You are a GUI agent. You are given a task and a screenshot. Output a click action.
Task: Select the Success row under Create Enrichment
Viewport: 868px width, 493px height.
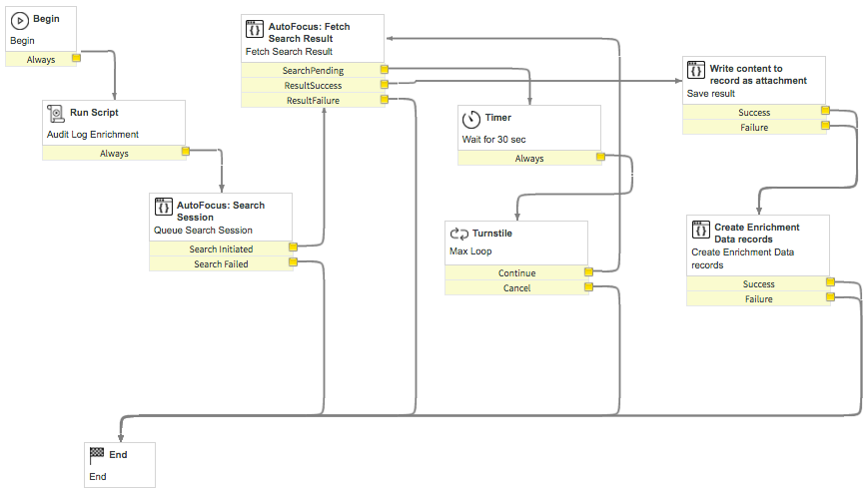point(758,283)
